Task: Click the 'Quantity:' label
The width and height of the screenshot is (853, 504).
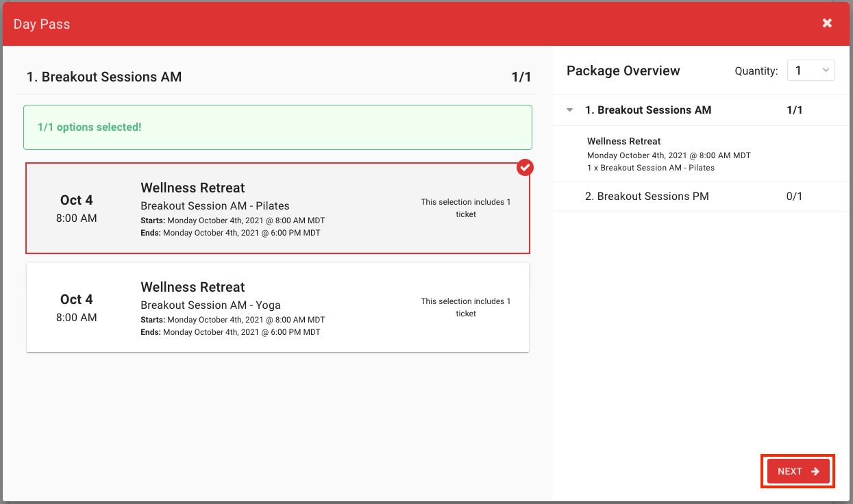Action: (756, 71)
